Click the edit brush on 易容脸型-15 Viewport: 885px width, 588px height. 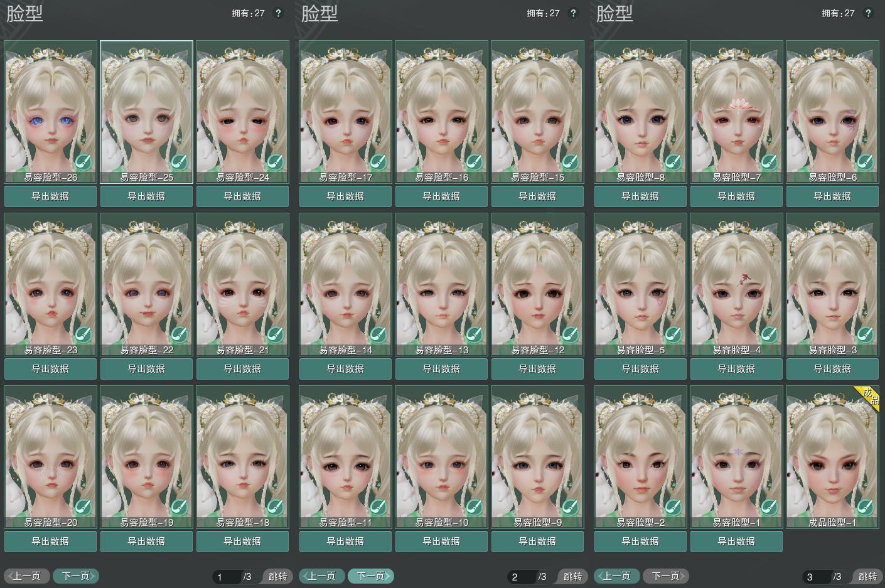pos(570,162)
